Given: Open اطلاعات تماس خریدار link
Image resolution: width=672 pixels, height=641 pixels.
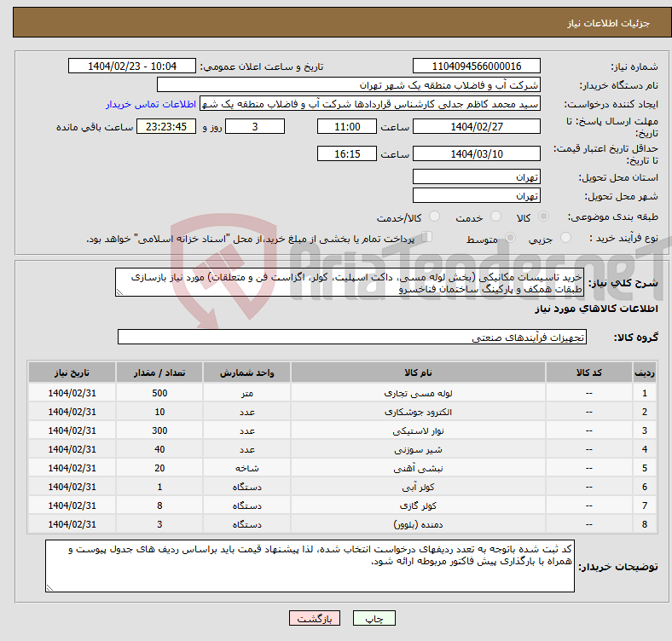Looking at the screenshot, I should click(151, 104).
